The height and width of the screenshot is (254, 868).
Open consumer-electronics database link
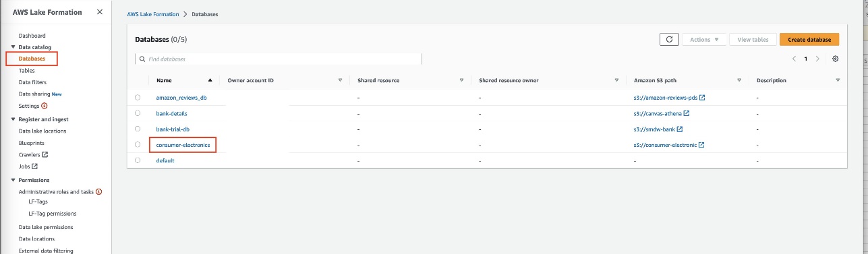(x=183, y=145)
